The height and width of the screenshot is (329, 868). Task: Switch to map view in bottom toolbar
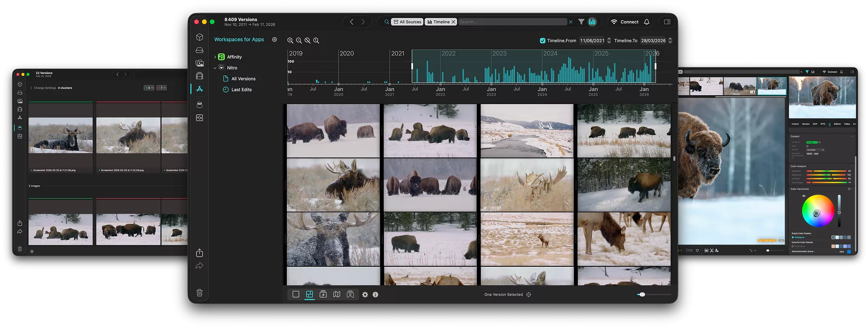pyautogui.click(x=337, y=294)
